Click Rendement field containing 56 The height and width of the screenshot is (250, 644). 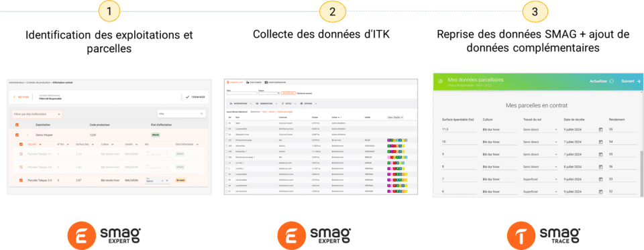coord(623,167)
